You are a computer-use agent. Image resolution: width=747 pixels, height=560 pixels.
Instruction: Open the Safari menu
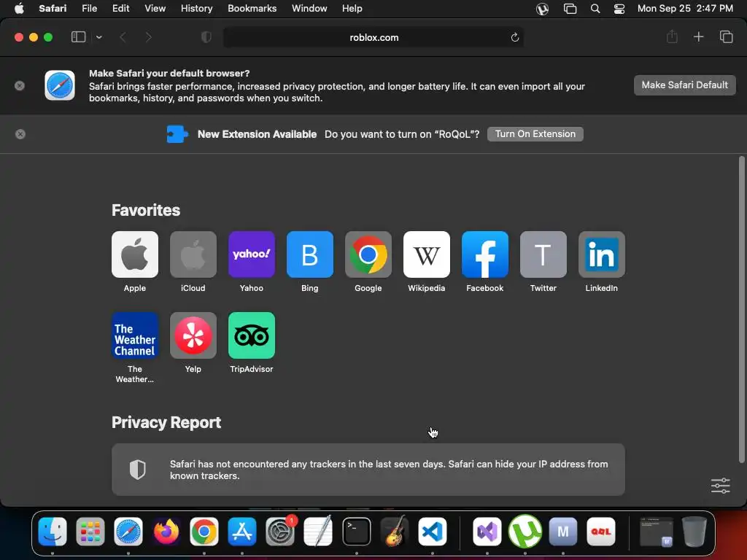[53, 8]
